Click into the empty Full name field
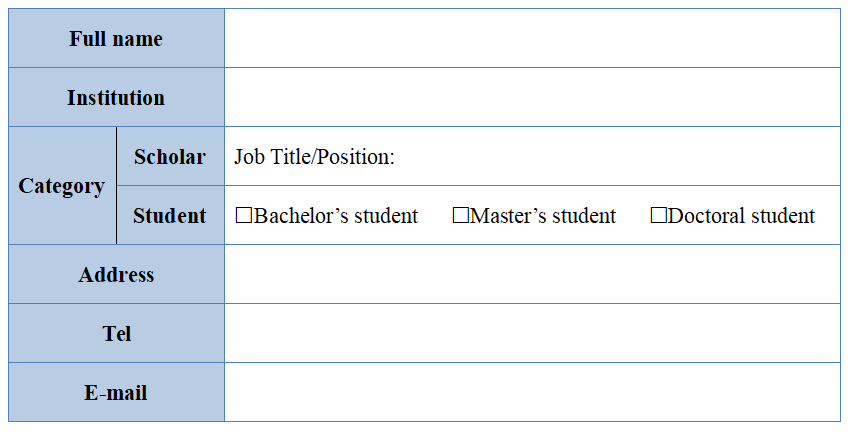The height and width of the screenshot is (437, 854). pyautogui.click(x=532, y=39)
